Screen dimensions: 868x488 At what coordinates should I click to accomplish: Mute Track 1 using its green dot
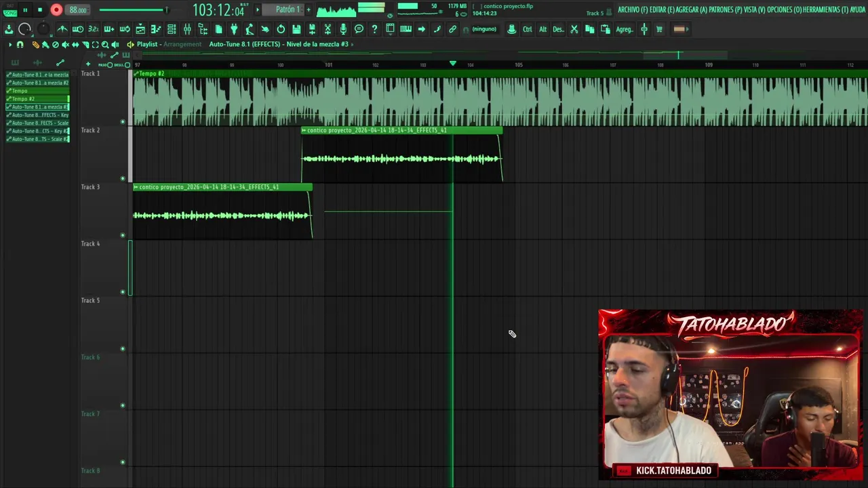(123, 122)
